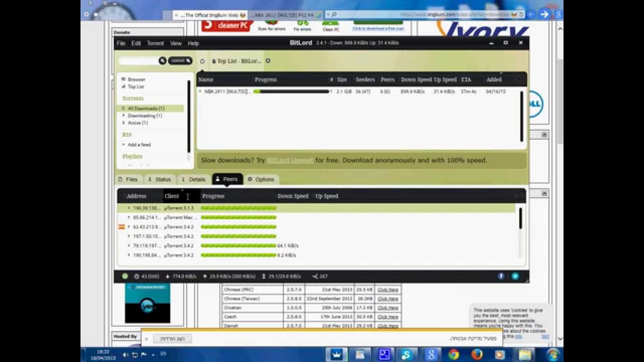Open Skype from the taskbar
The image size is (644, 362).
pos(407,355)
